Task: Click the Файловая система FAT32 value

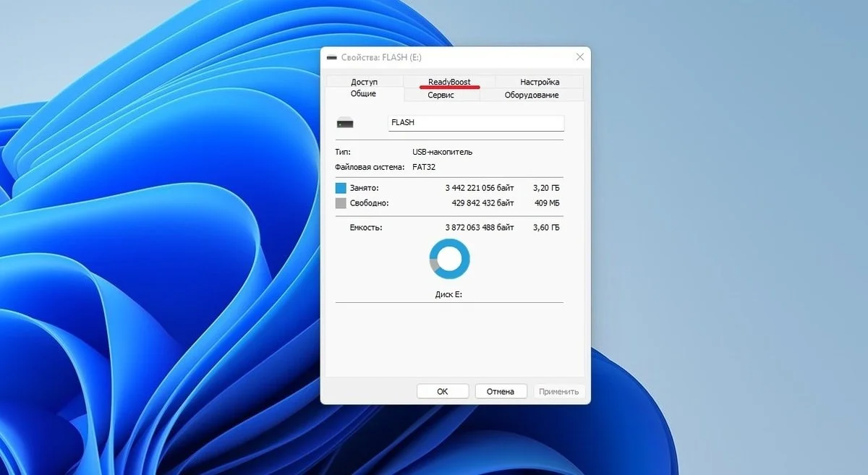Action: pos(425,167)
